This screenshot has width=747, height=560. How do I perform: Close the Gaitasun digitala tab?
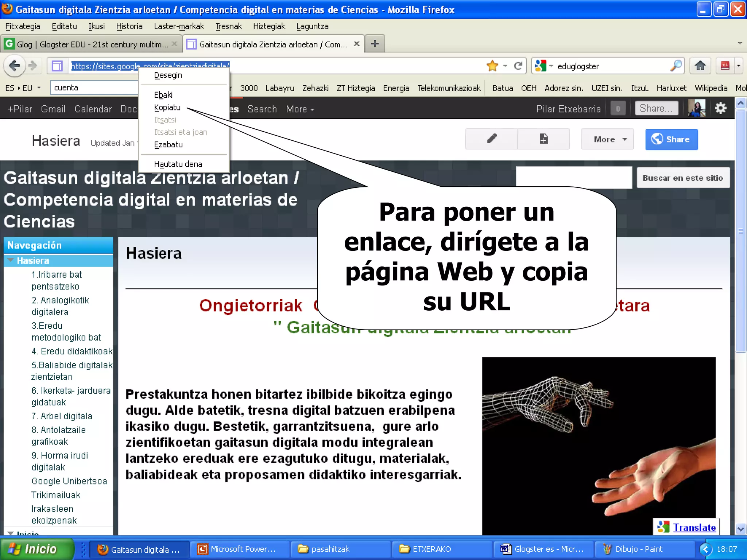tap(357, 44)
